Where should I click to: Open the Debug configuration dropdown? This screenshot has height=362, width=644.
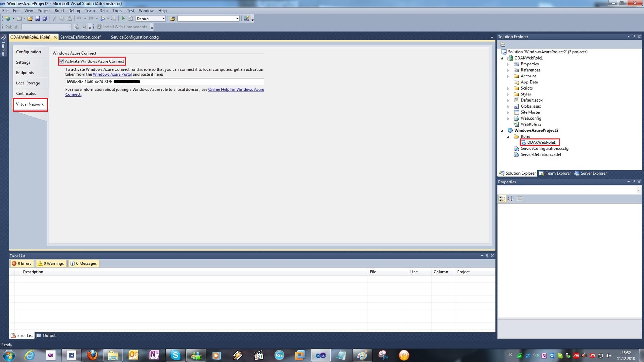(x=163, y=19)
